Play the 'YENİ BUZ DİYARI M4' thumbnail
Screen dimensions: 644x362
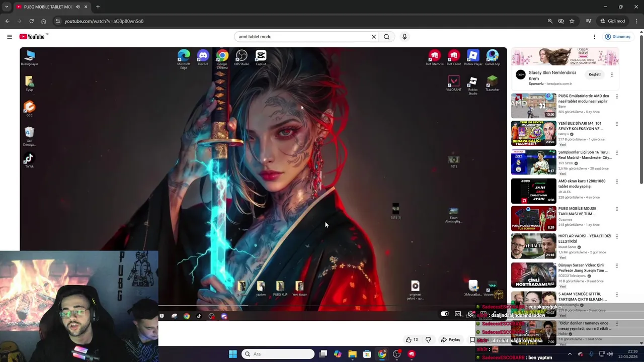(x=534, y=133)
